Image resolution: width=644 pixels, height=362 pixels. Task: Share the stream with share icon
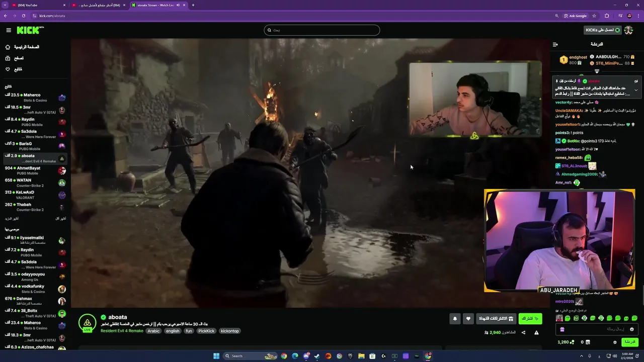tap(523, 332)
